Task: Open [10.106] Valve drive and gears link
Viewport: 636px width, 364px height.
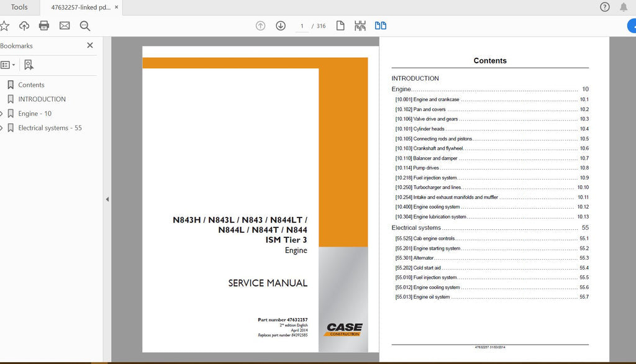Action: [492, 119]
